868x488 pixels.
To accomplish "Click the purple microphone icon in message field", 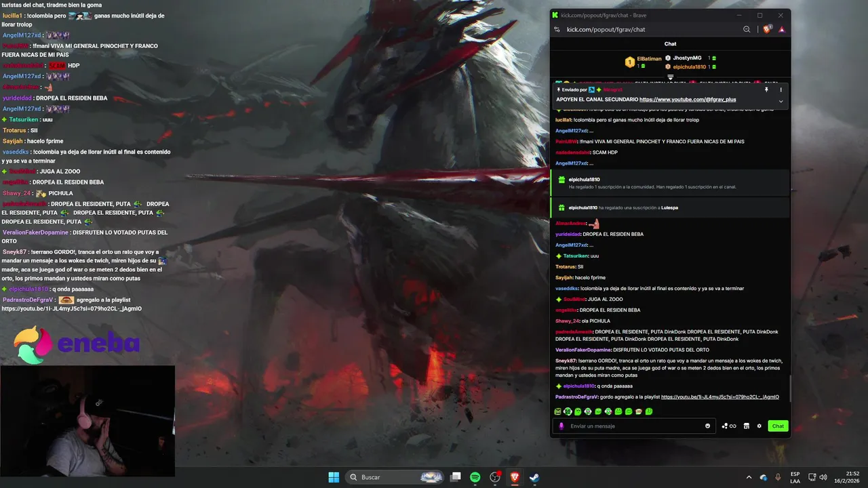I will tap(561, 426).
